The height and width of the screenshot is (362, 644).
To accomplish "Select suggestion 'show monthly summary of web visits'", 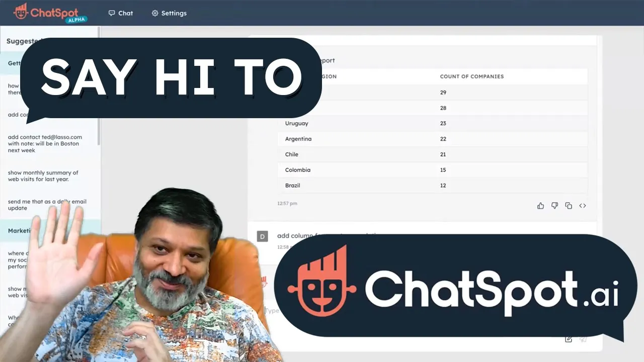I will (43, 176).
